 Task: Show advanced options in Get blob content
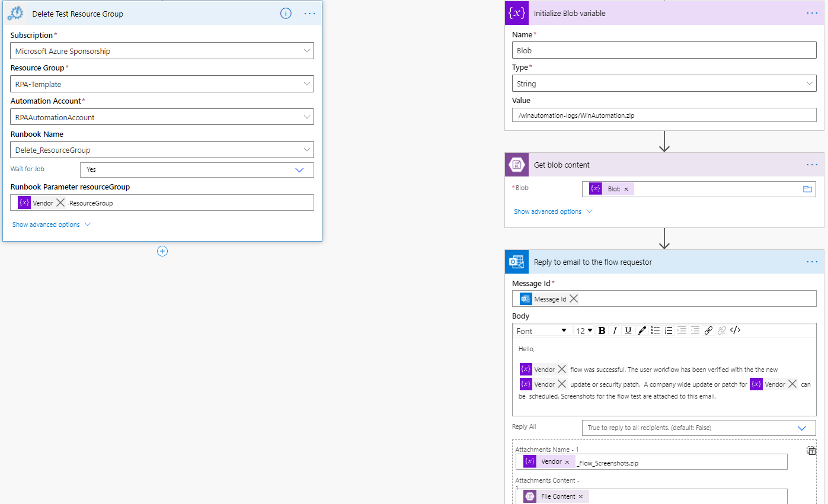(552, 211)
